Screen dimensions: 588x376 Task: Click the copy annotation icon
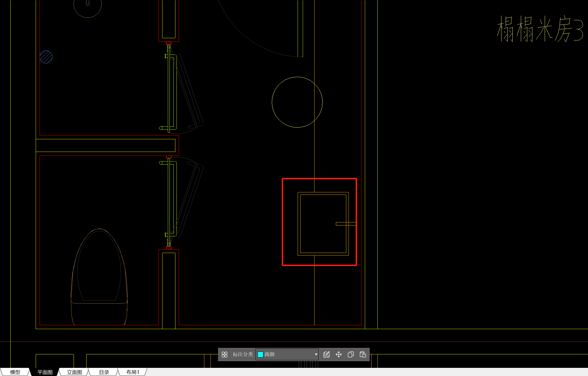[351, 354]
